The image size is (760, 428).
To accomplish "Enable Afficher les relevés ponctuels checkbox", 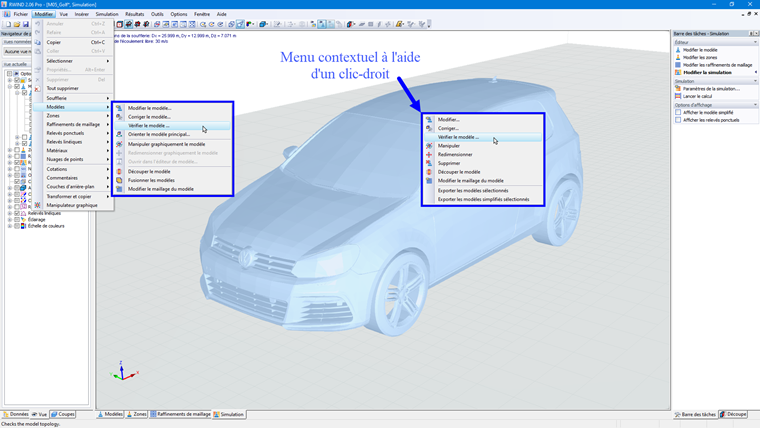I will (x=678, y=120).
